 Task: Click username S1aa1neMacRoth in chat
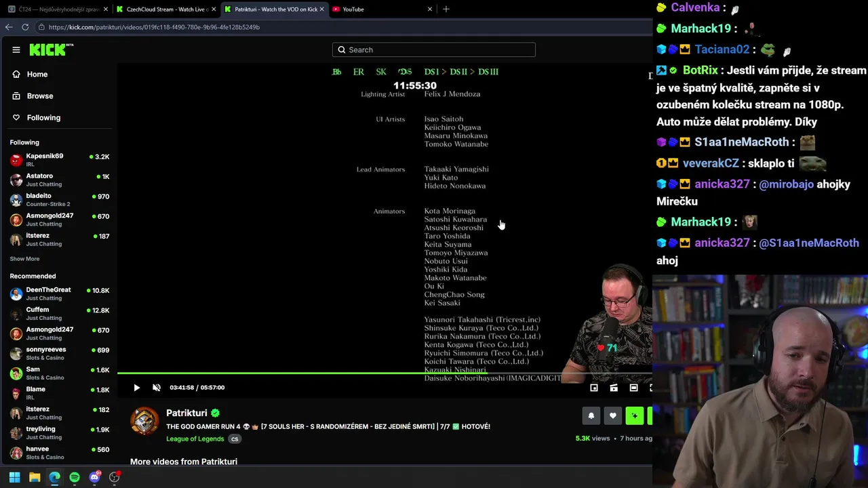point(742,142)
